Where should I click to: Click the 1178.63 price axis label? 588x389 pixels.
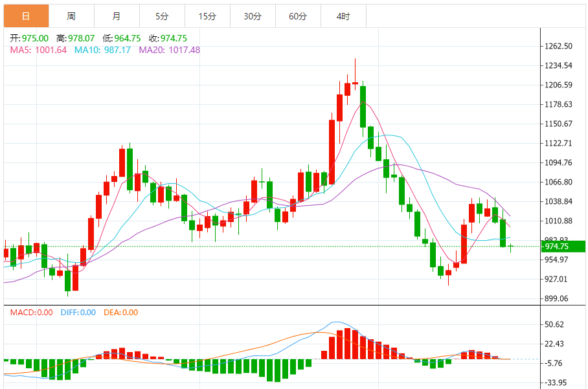(x=558, y=104)
